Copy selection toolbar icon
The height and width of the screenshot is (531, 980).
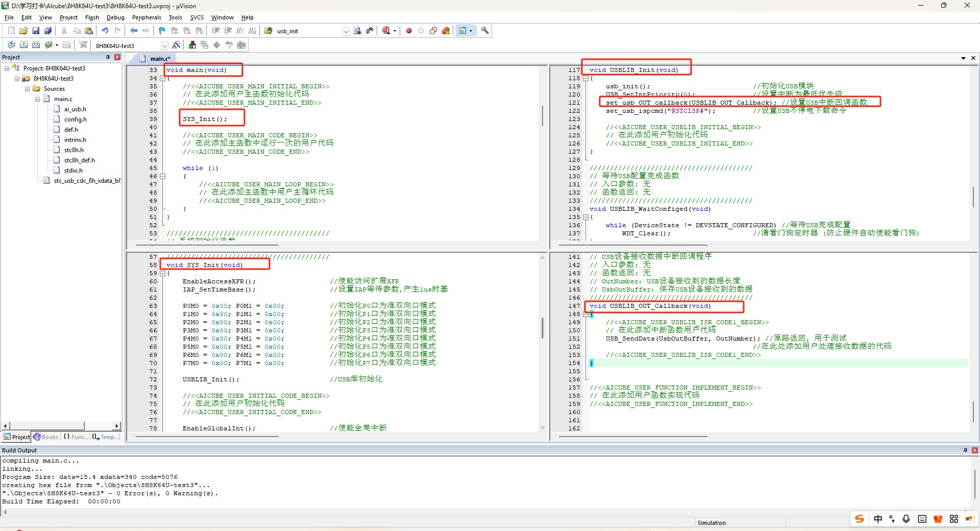coord(77,31)
